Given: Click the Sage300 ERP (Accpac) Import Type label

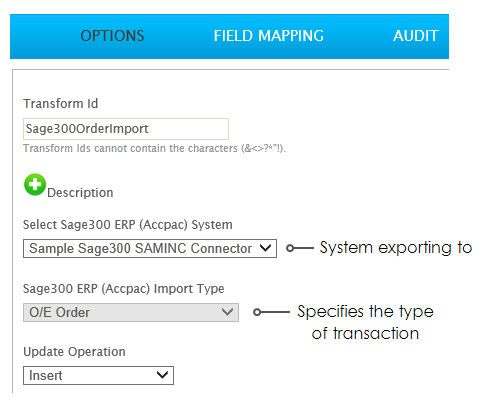Looking at the screenshot, I should point(124,289).
